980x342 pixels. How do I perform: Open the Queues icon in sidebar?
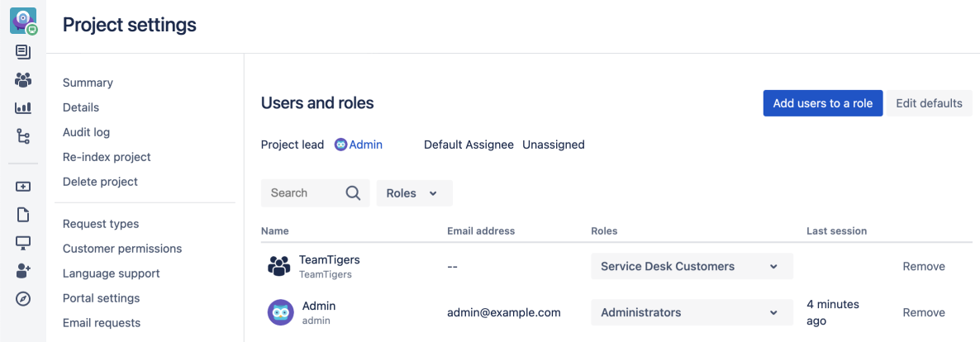pyautogui.click(x=23, y=52)
